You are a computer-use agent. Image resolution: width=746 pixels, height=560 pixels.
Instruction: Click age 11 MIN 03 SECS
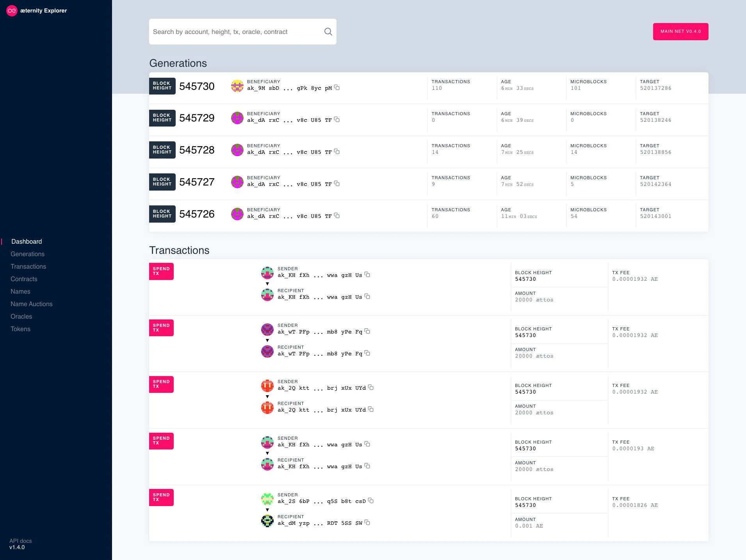(519, 216)
